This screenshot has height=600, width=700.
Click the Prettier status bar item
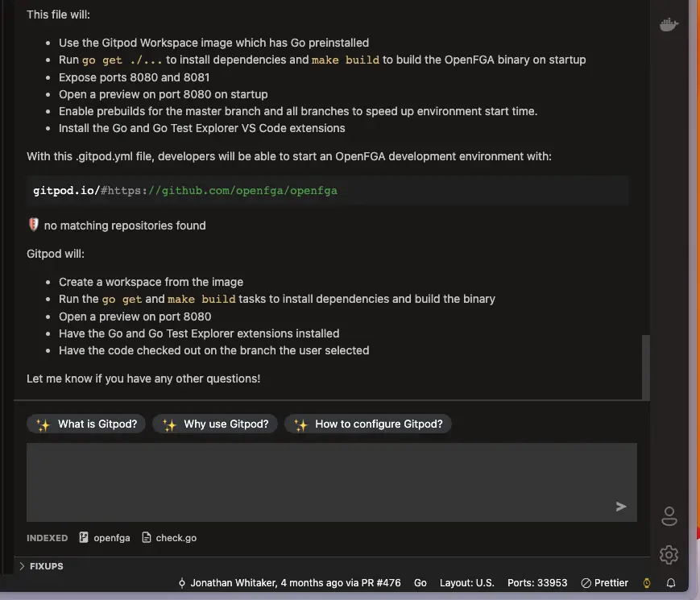[604, 582]
